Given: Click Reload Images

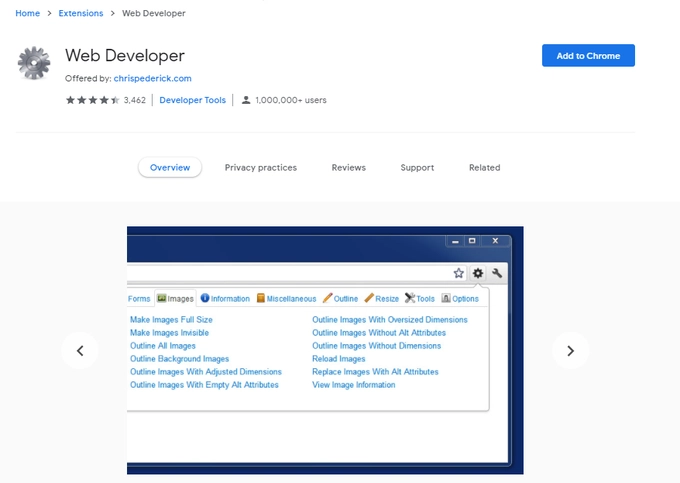Looking at the screenshot, I should pyautogui.click(x=339, y=359).
